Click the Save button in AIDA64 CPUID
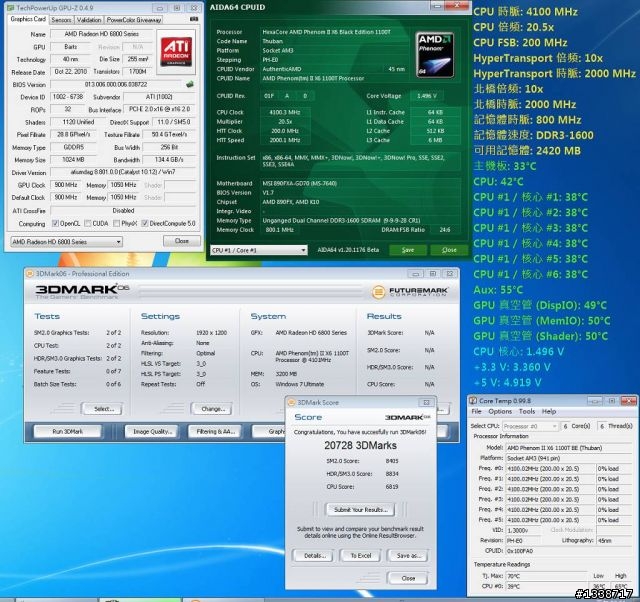The image size is (640, 602). [x=408, y=250]
